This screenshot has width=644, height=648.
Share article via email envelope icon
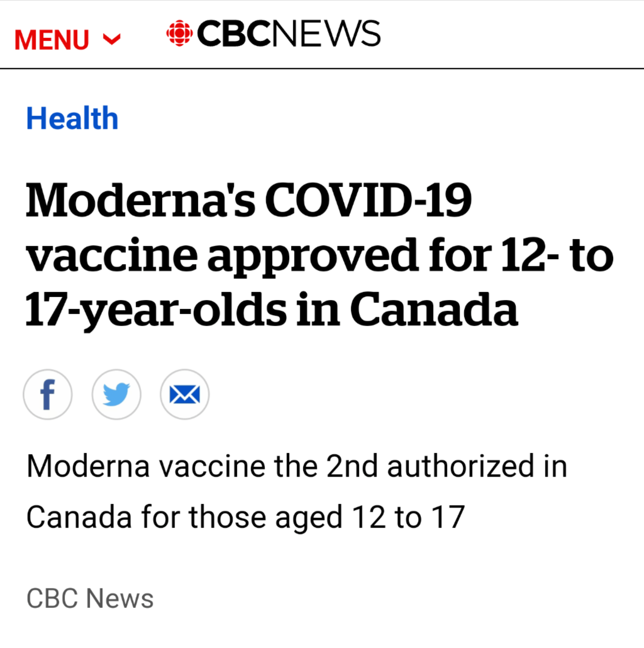185,394
